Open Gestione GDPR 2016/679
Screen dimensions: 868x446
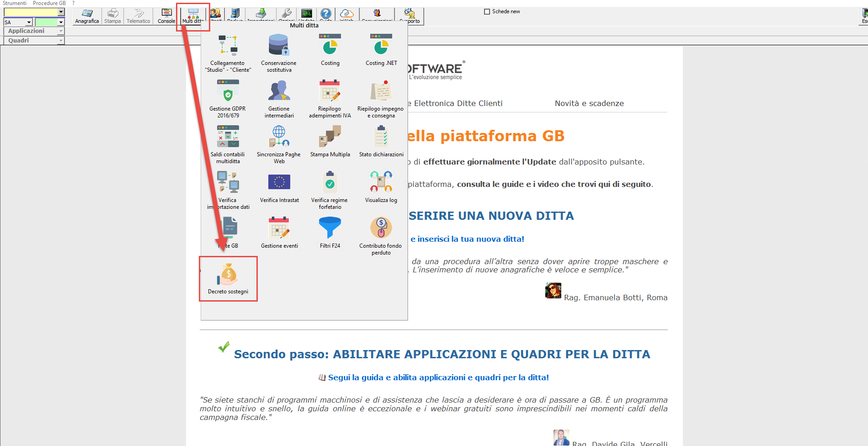(228, 99)
